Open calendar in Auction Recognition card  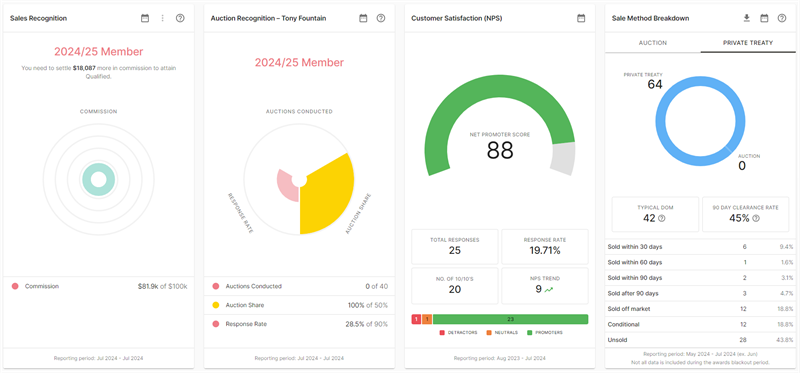[363, 18]
